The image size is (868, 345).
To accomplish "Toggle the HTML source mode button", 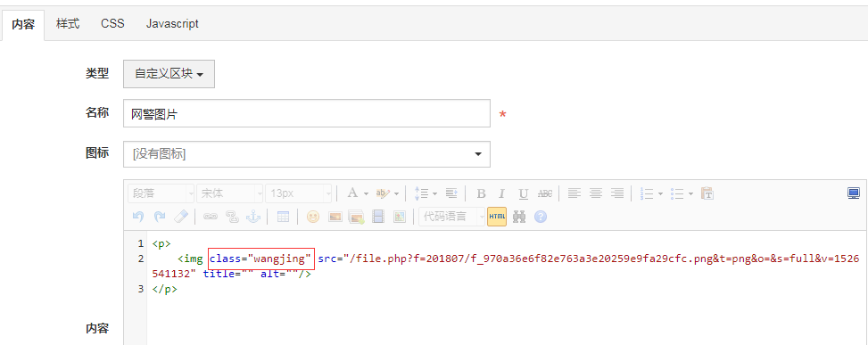I will click(x=497, y=217).
